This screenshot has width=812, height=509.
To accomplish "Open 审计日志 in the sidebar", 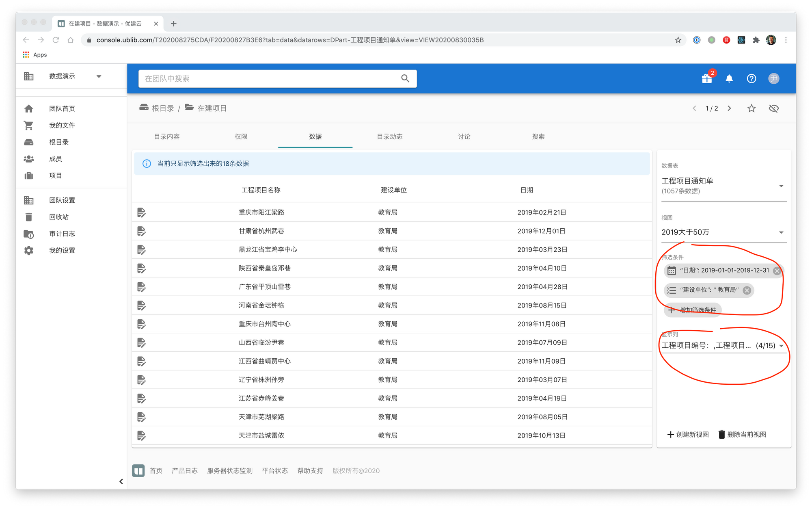I will (x=62, y=234).
